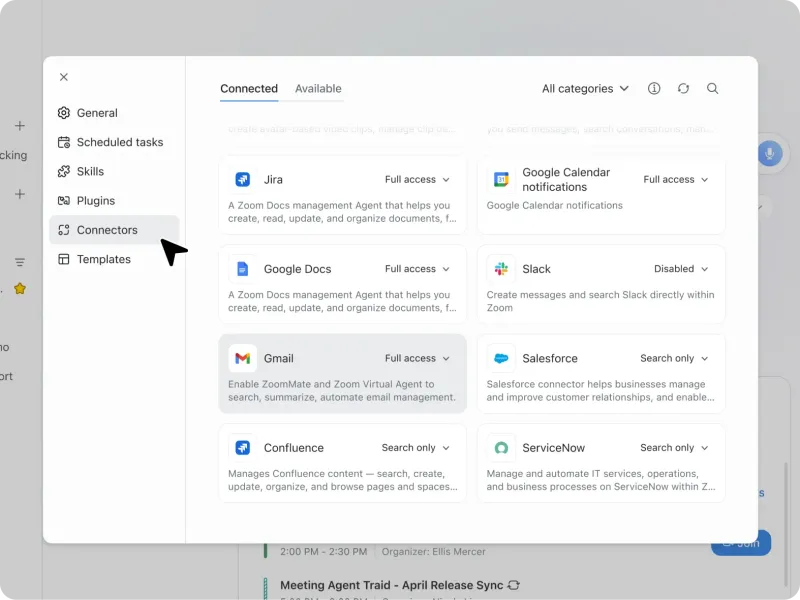
Task: Open connector search with magnifier icon
Action: coord(713,89)
